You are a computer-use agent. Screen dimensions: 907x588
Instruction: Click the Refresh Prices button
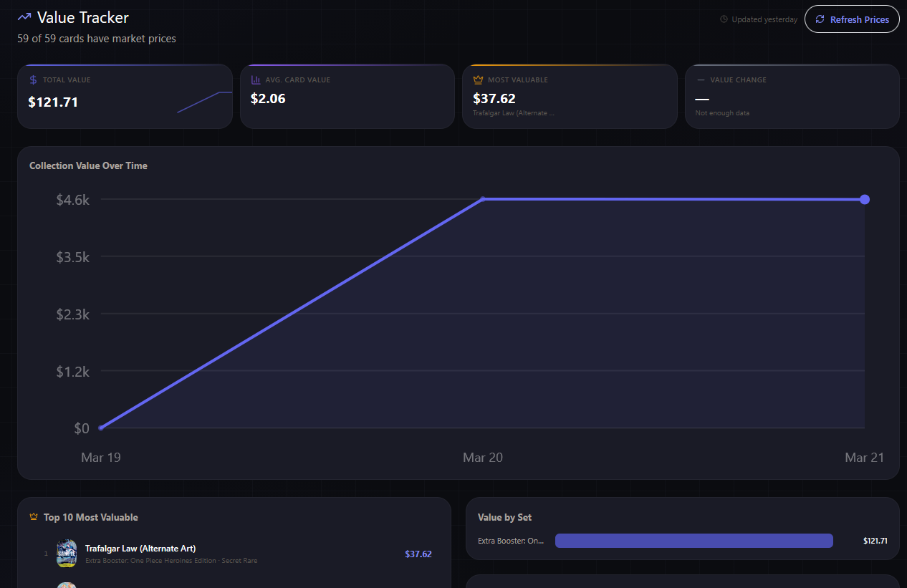[x=852, y=19]
